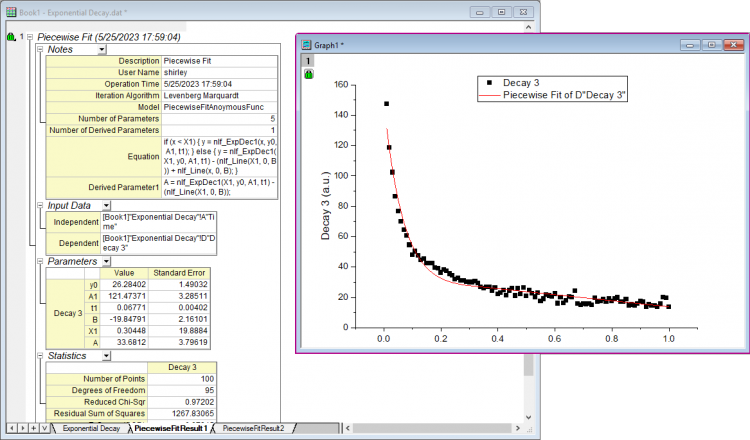This screenshot has width=750, height=440.
Task: Select the graph legend box
Action: [x=552, y=89]
